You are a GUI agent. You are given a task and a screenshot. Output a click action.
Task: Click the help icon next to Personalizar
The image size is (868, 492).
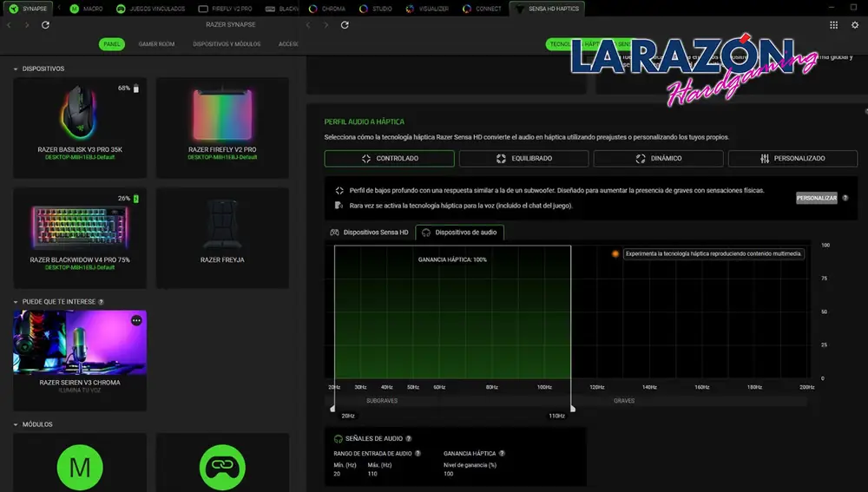pyautogui.click(x=845, y=198)
